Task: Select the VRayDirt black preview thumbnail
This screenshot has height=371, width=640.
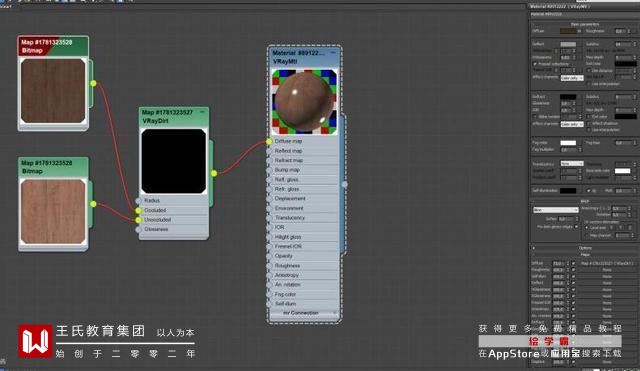Action: tap(173, 161)
